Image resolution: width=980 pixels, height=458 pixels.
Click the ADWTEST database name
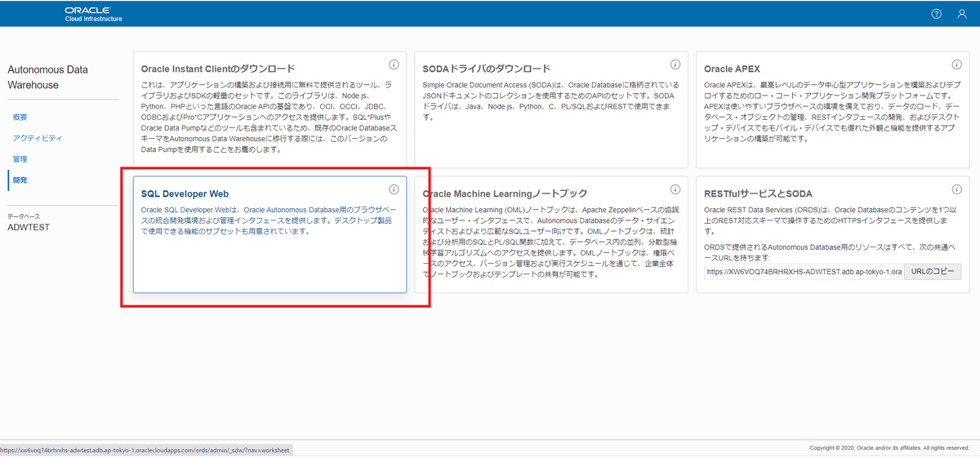(x=29, y=227)
